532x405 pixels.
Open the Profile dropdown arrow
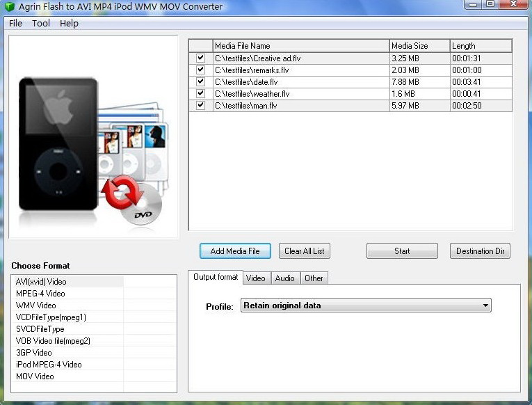pos(485,305)
